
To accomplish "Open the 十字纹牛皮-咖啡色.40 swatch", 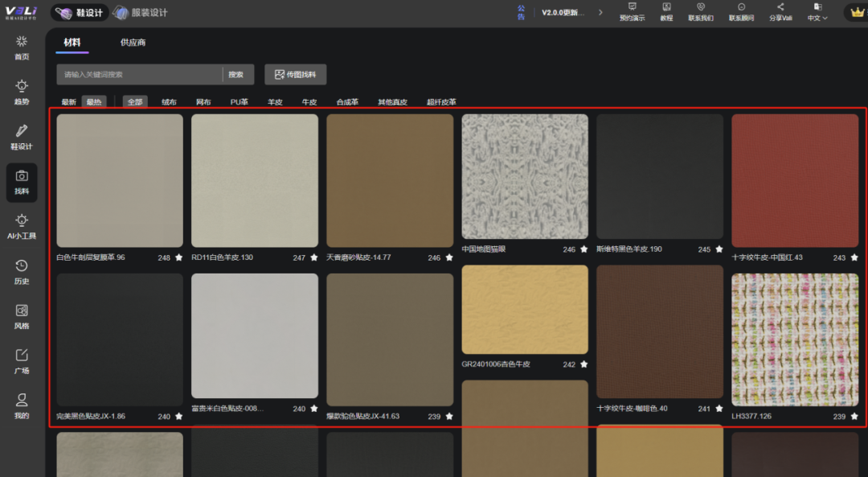I will (x=660, y=332).
